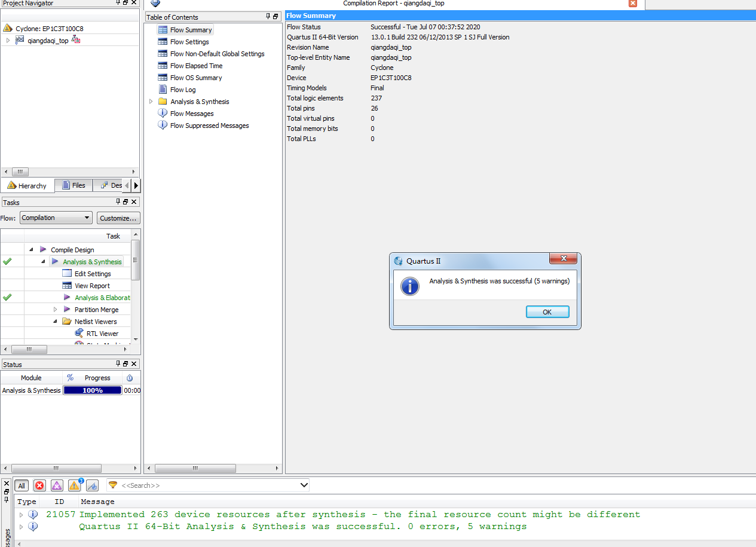Viewport: 756px width, 547px height.
Task: Click the elapsed time clock column icon
Action: pos(130,378)
